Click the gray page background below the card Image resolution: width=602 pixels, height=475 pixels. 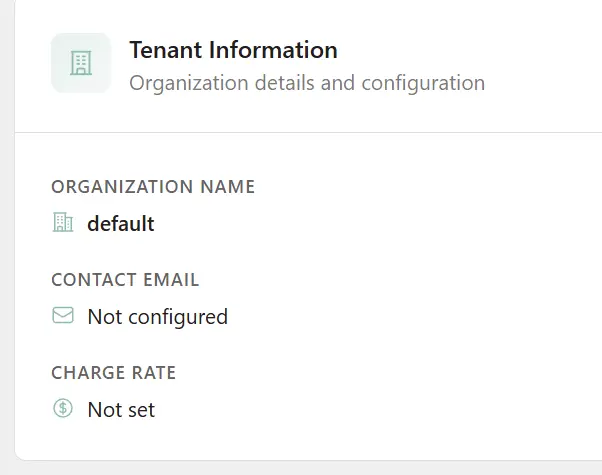point(300,468)
